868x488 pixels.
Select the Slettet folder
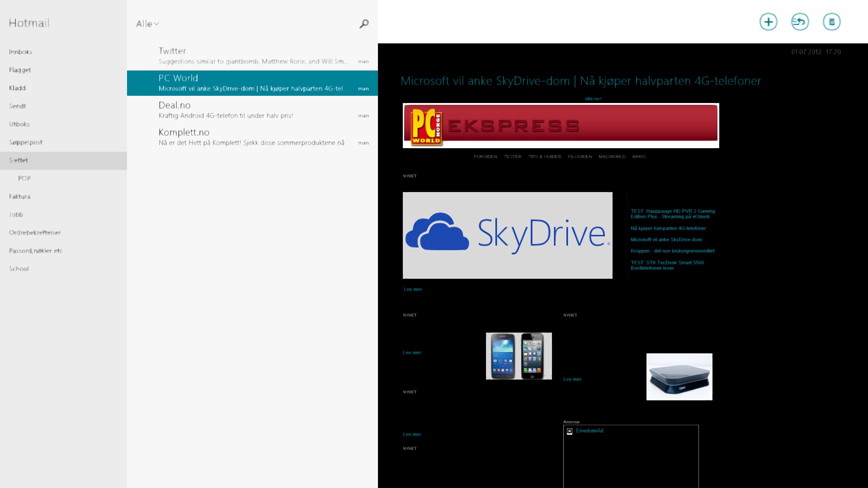[63, 160]
